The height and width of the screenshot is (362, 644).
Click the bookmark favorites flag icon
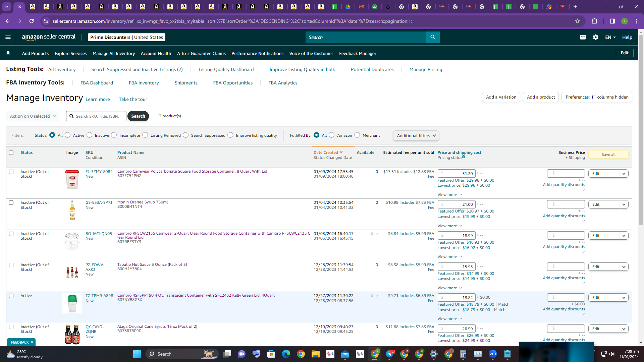[8, 53]
